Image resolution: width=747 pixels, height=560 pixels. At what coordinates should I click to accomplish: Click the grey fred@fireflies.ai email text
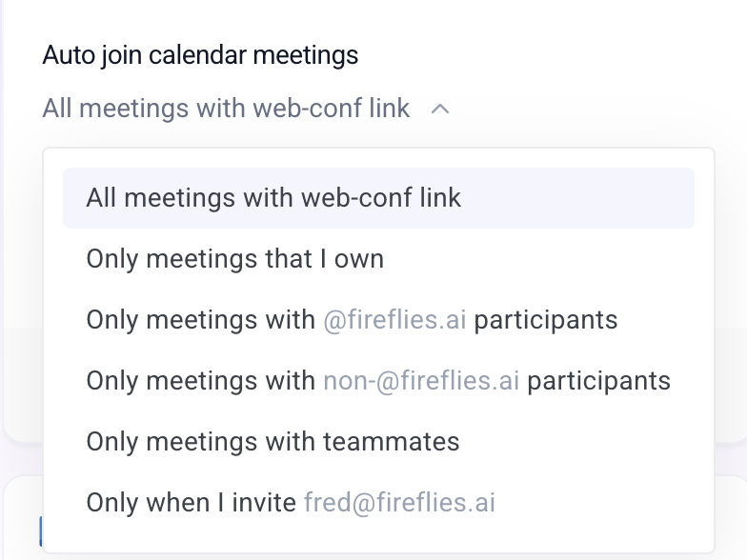pyautogui.click(x=399, y=503)
